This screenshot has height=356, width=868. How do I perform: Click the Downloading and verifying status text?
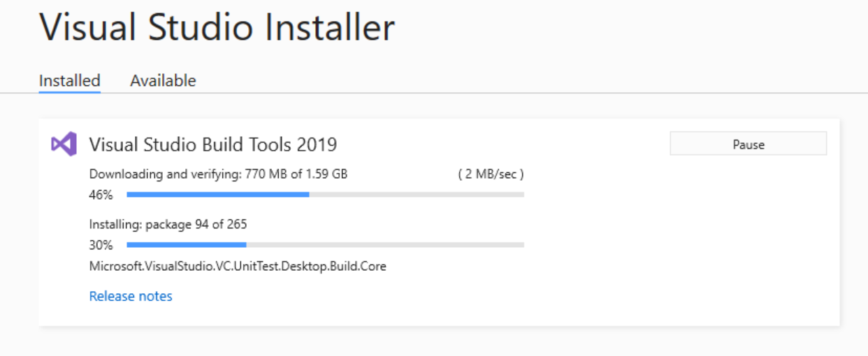point(166,174)
